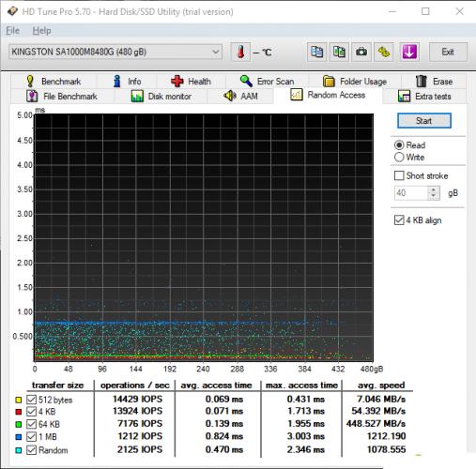Open the Help menu
This screenshot has height=469, width=476.
[x=41, y=31]
